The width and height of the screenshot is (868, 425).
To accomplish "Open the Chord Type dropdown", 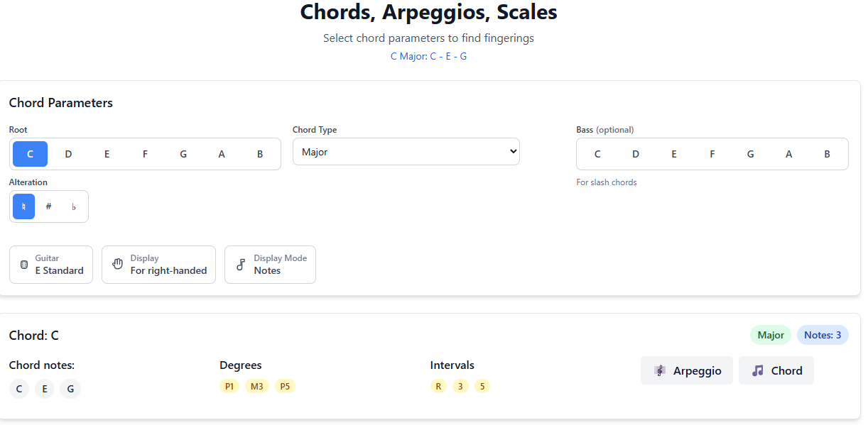I will (406, 152).
